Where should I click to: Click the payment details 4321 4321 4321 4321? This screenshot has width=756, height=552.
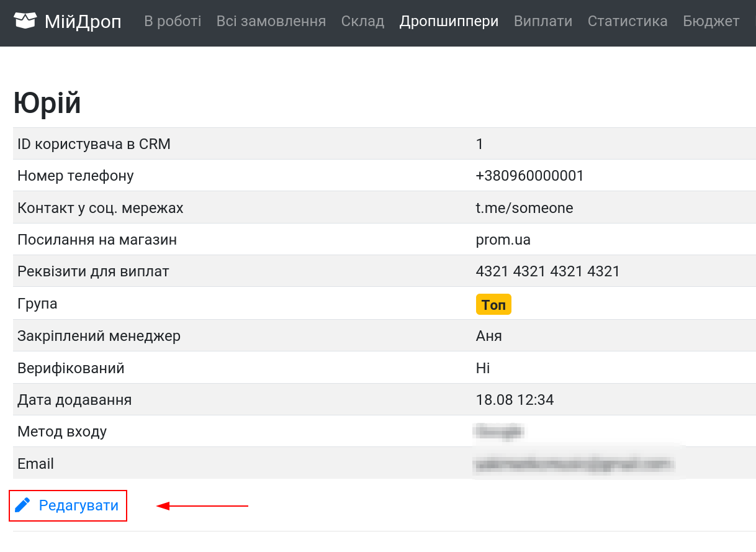click(x=548, y=271)
